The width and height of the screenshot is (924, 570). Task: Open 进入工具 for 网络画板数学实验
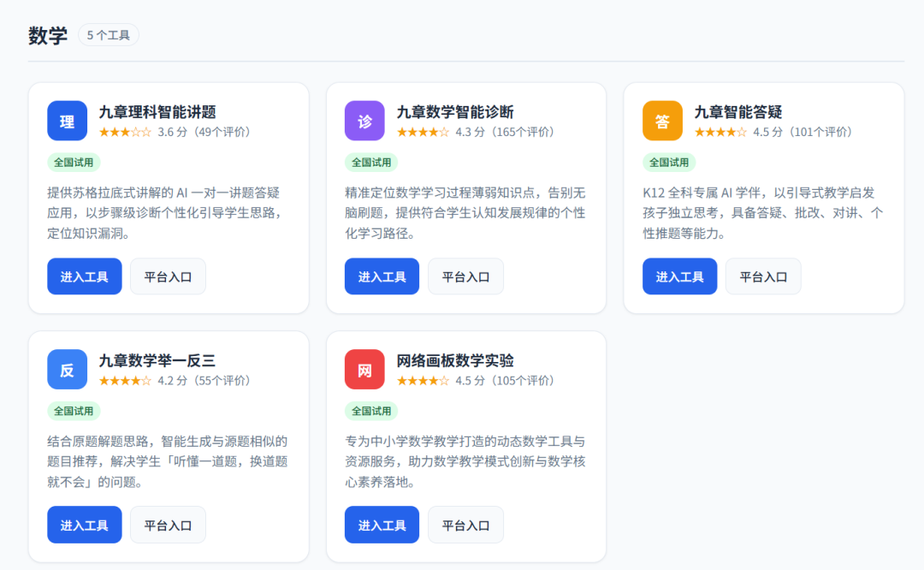point(382,525)
